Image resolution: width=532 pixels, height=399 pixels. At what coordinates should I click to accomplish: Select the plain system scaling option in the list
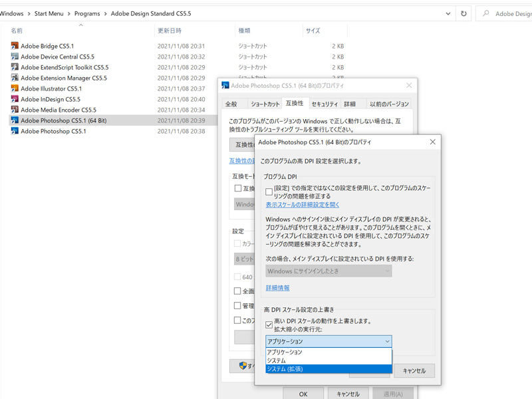pyautogui.click(x=329, y=360)
